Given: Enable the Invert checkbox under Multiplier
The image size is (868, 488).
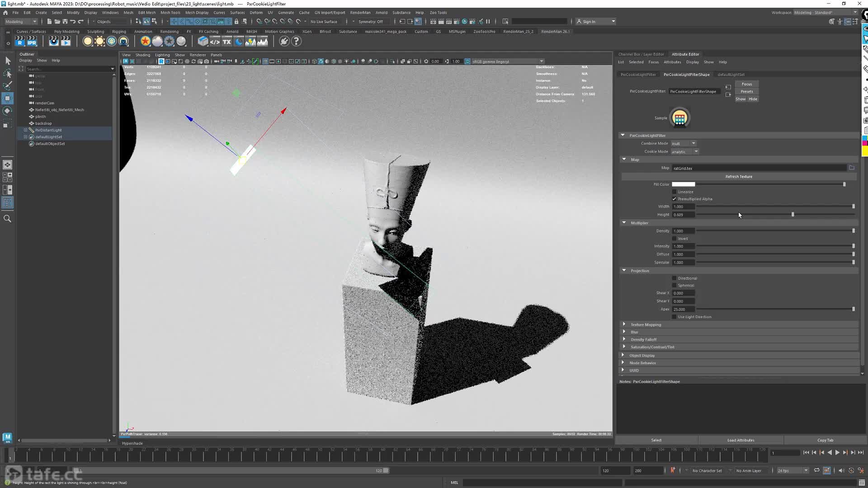Looking at the screenshot, I should [x=675, y=239].
